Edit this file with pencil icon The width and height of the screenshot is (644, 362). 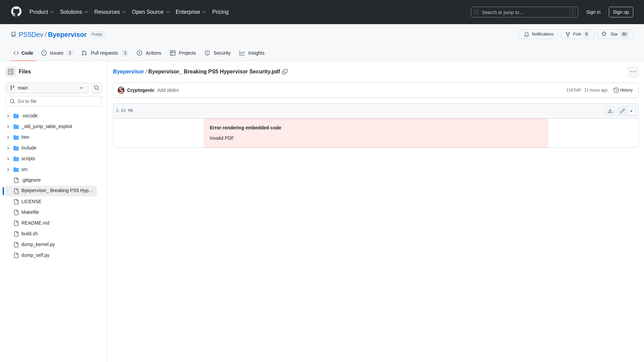pos(622,111)
